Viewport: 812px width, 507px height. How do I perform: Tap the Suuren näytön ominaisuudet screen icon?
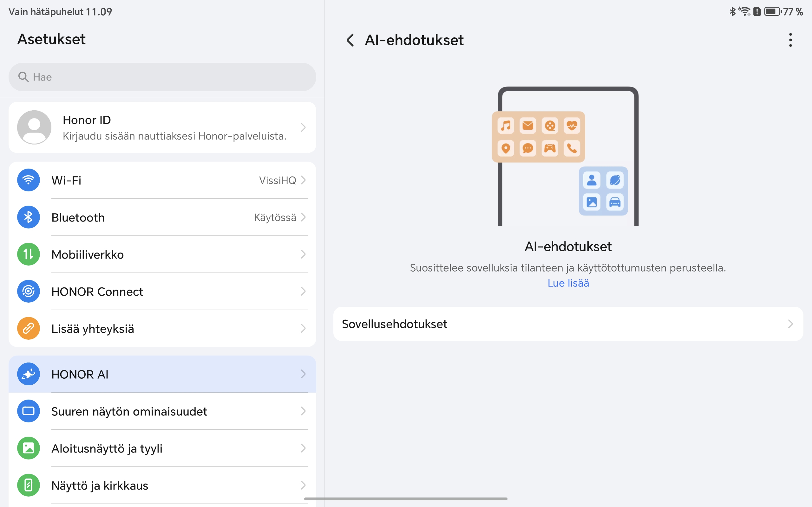[x=29, y=411]
